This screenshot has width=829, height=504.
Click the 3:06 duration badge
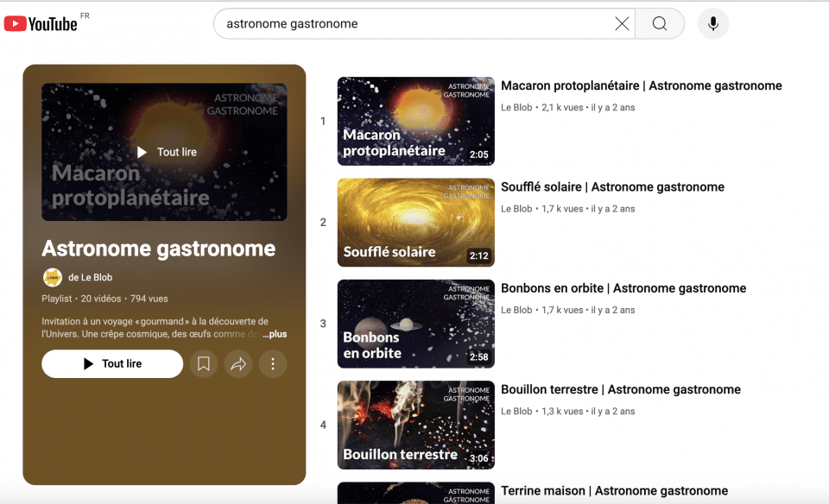479,458
